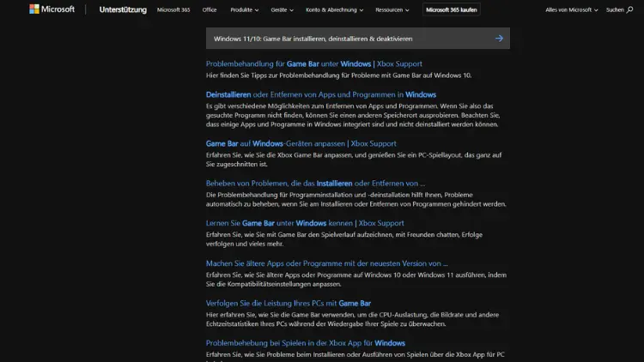Open the Office navigation item
This screenshot has width=644, height=362.
coord(210,9)
